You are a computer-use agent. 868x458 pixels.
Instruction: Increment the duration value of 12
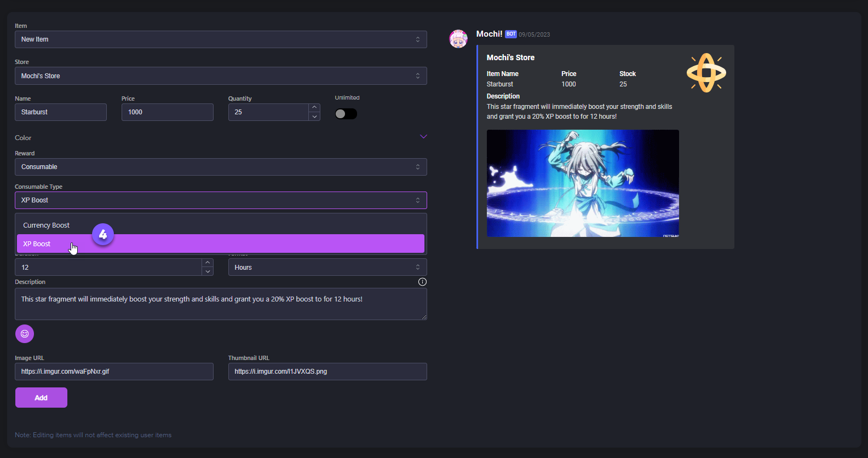point(208,263)
